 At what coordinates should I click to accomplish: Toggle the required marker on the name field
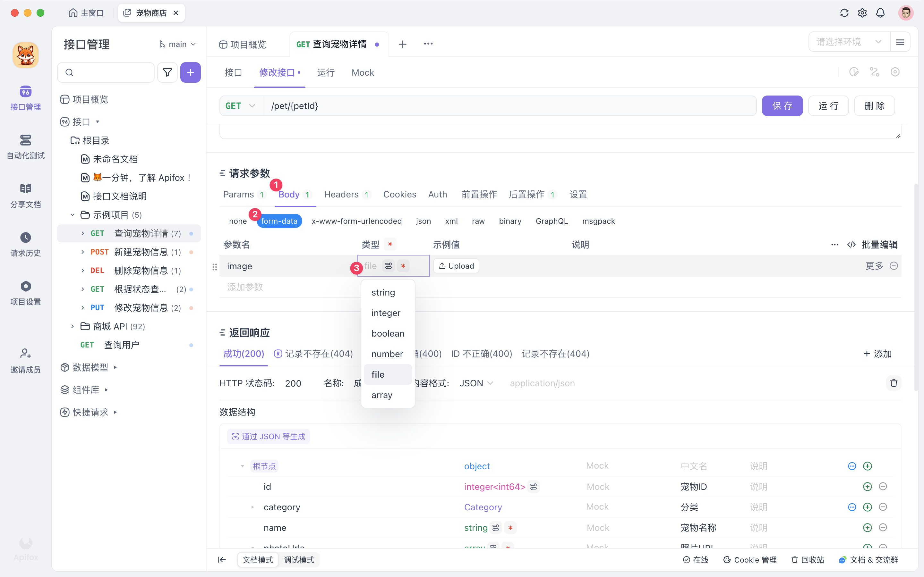pos(511,527)
